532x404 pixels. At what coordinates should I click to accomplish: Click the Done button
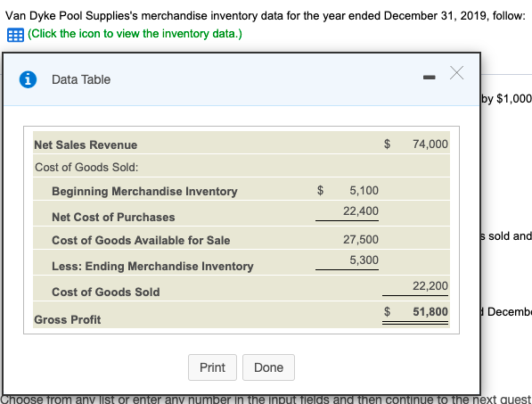coord(268,367)
